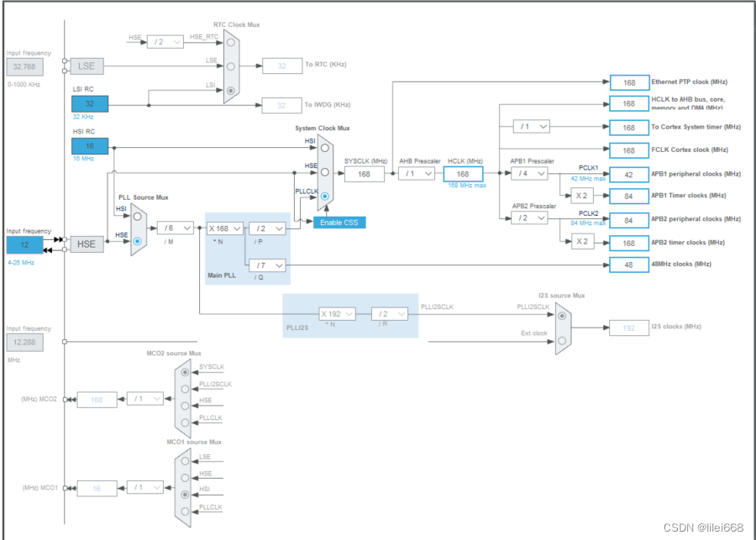Edit the HSE input frequency field

24,245
